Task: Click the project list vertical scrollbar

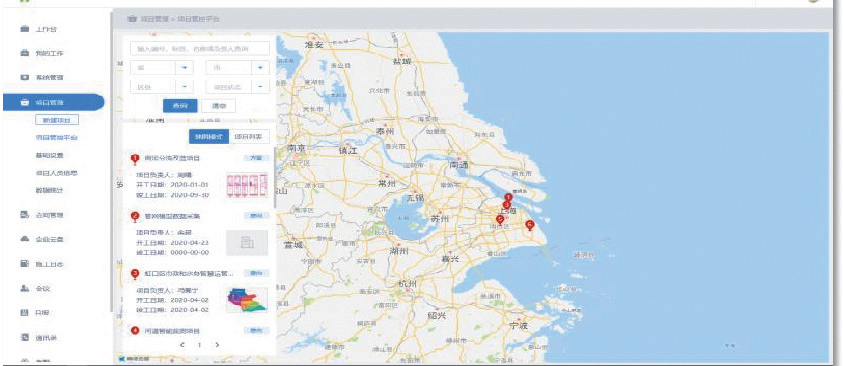Action: click(x=275, y=178)
